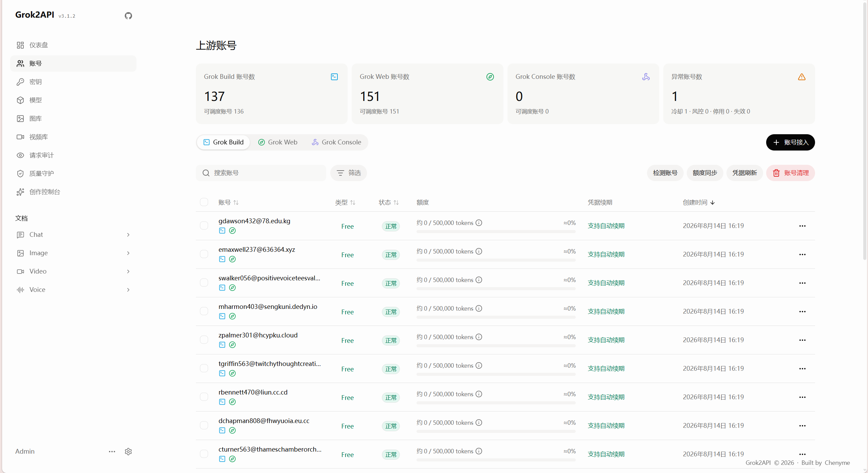
Task: Click Grok Web badge under gdawson432
Action: coord(232,231)
